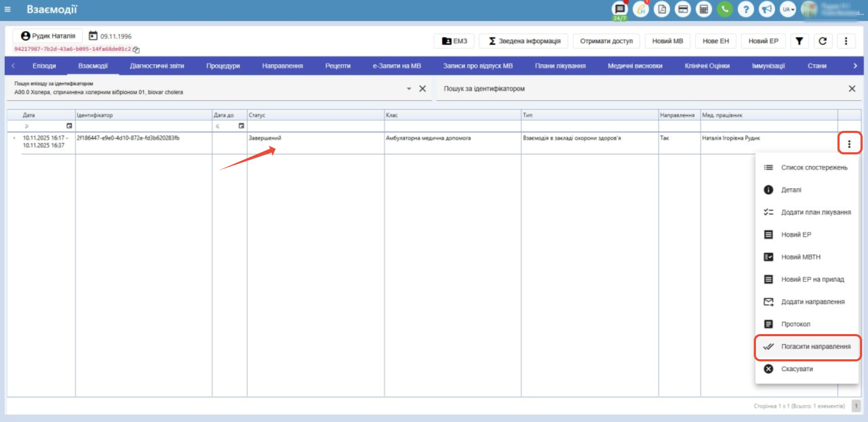Switch to the Стани tab
Viewport: 868px width, 422px height.
[x=817, y=66]
